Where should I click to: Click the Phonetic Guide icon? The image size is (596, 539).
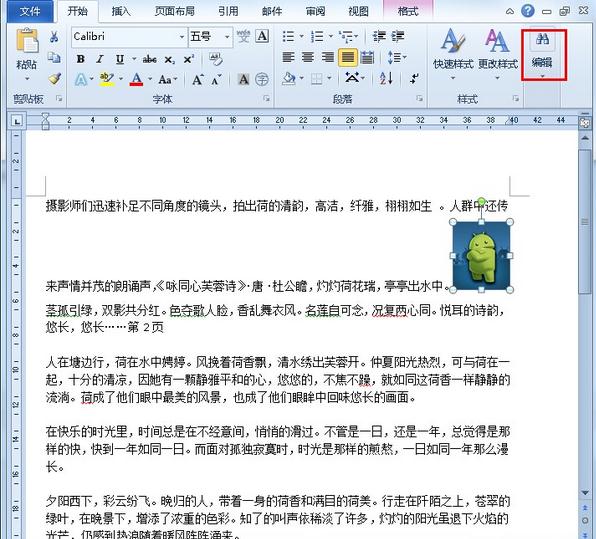243,36
